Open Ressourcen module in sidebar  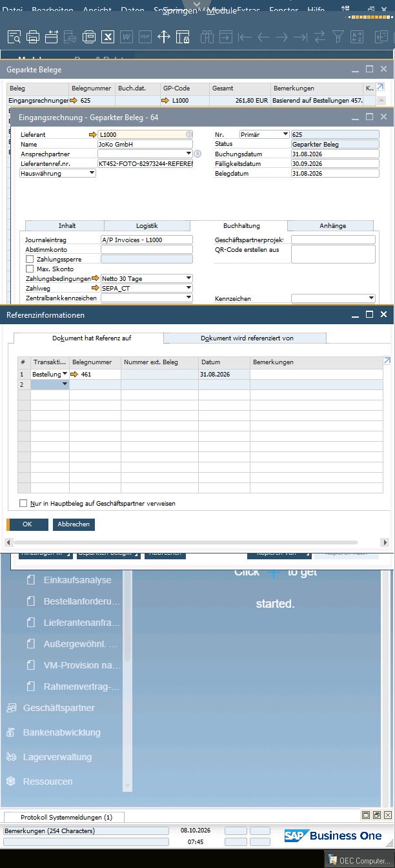tap(48, 781)
